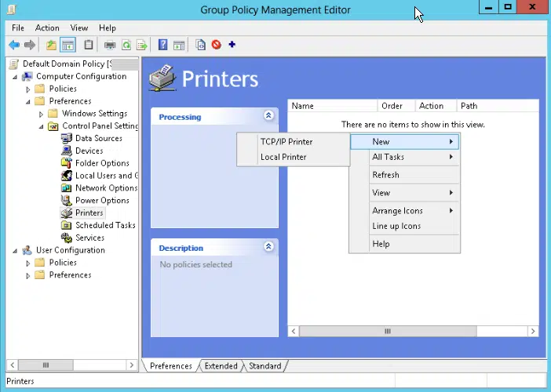The width and height of the screenshot is (551, 392).
Task: Open the File menu
Action: click(18, 27)
